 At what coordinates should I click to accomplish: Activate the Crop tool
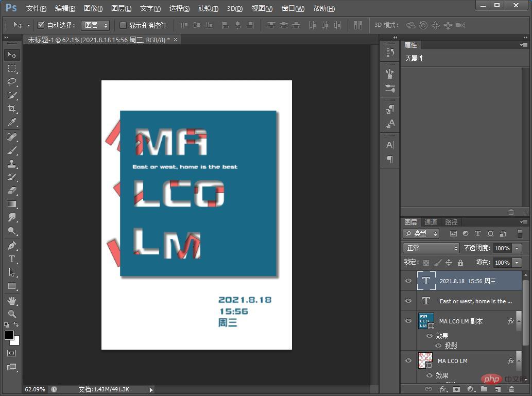12,109
